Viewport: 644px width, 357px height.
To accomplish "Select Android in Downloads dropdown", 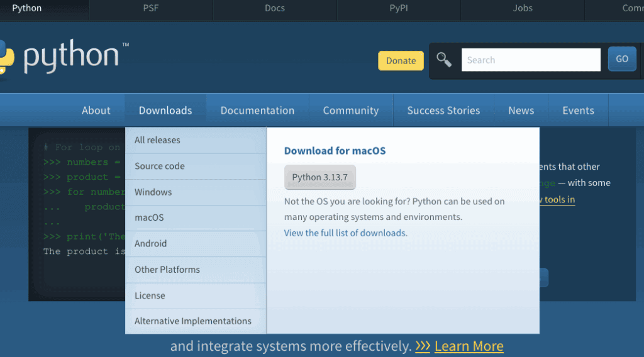I will coord(196,244).
